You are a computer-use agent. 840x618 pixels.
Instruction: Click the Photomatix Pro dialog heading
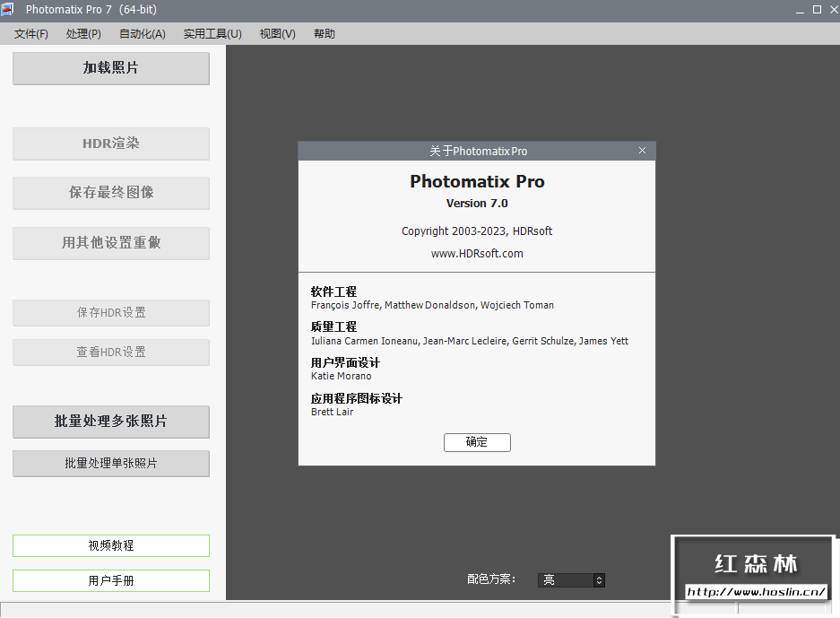tap(477, 182)
